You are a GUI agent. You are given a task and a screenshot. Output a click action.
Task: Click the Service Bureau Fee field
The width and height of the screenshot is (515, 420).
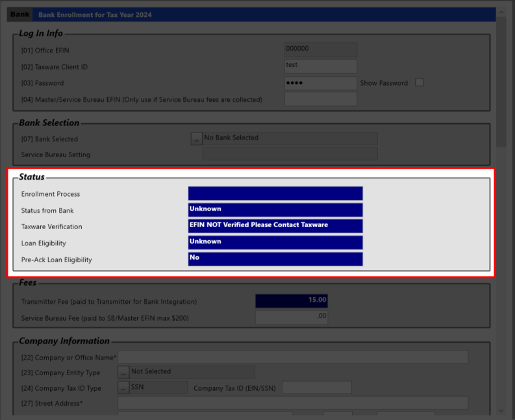tap(292, 317)
